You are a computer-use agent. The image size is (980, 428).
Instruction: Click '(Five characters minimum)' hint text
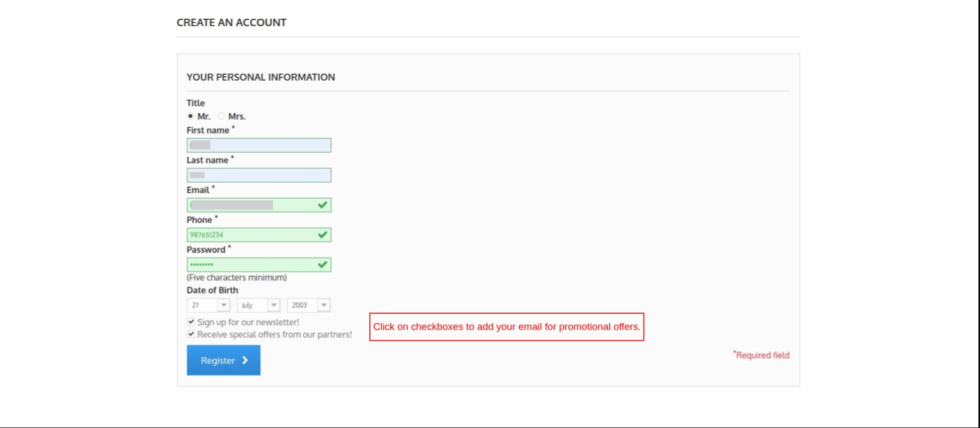click(x=237, y=277)
